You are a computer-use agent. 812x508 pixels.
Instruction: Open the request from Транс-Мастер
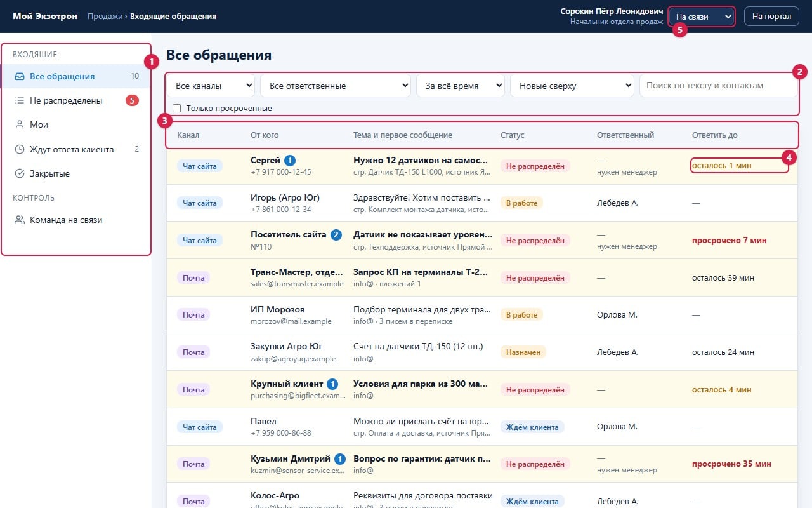482,277
